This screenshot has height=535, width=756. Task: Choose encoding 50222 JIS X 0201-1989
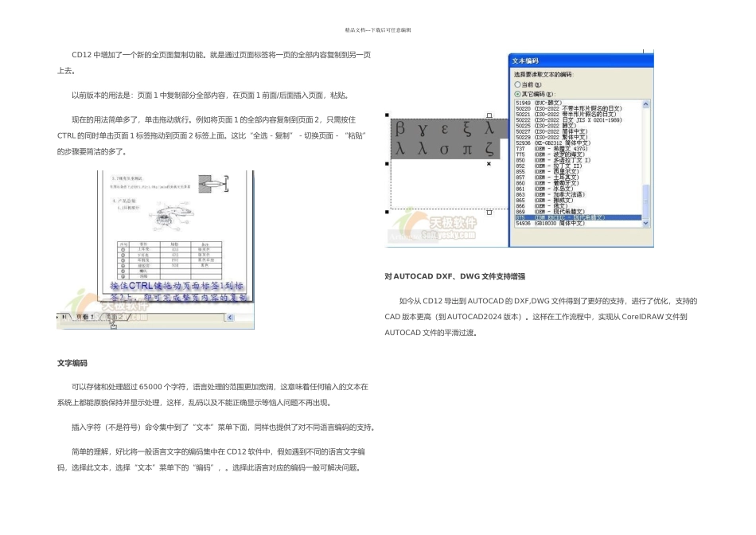click(578, 120)
